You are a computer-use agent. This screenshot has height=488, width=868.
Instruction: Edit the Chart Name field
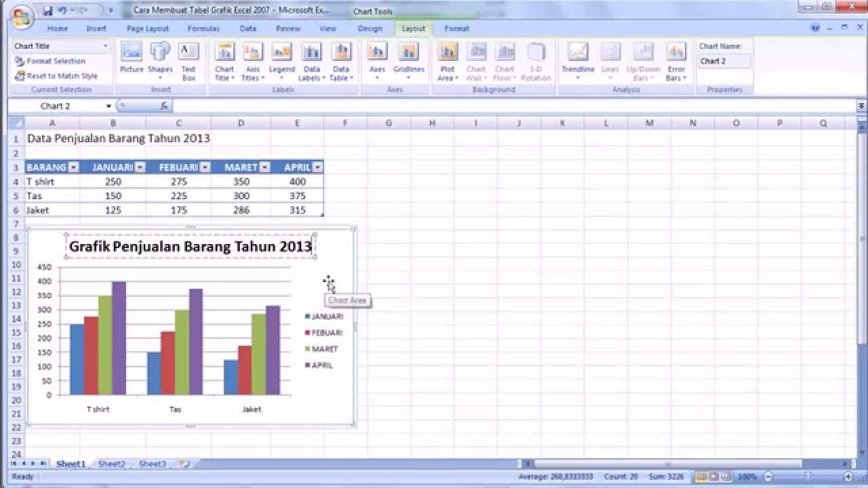(725, 61)
